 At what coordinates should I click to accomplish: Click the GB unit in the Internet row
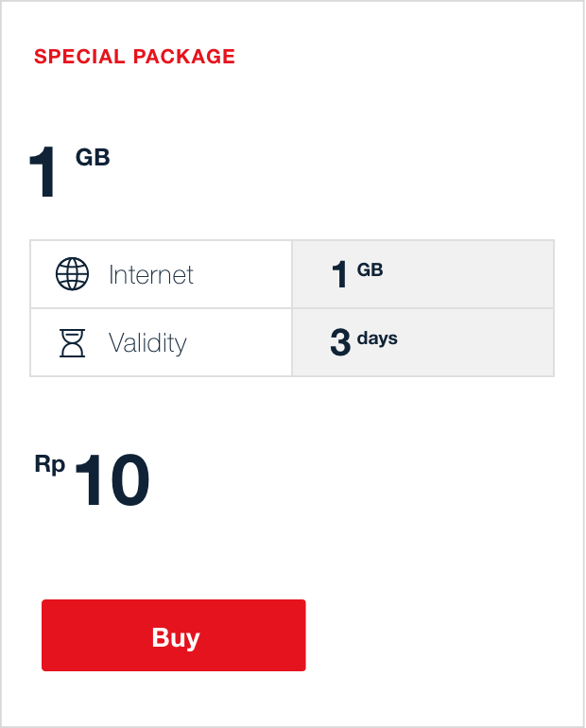click(x=370, y=270)
